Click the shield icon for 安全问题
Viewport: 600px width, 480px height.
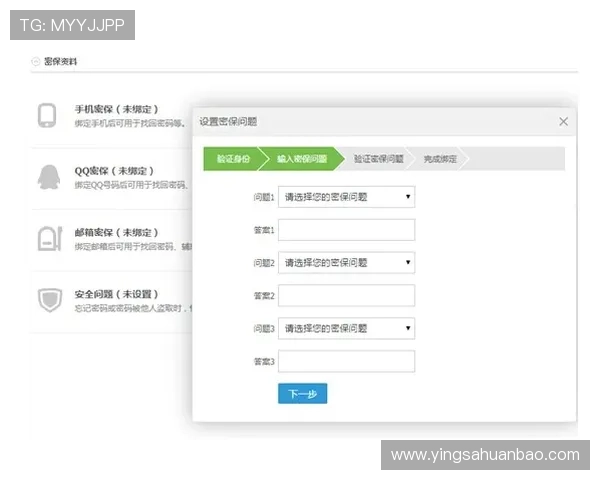[50, 300]
